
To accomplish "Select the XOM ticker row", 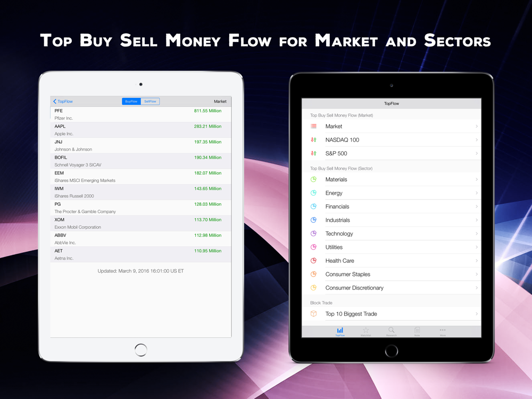I will click(141, 223).
